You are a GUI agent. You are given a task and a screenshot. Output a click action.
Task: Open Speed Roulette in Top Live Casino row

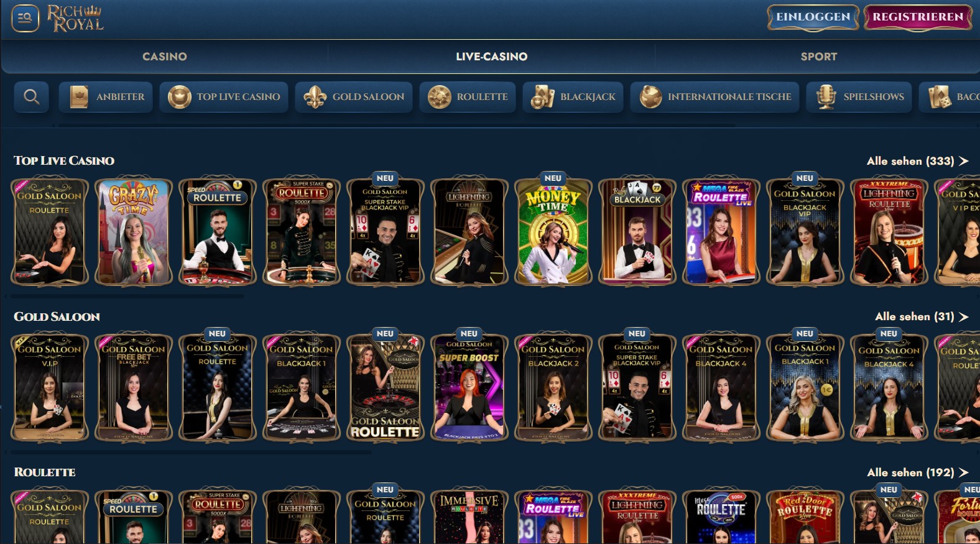(218, 231)
